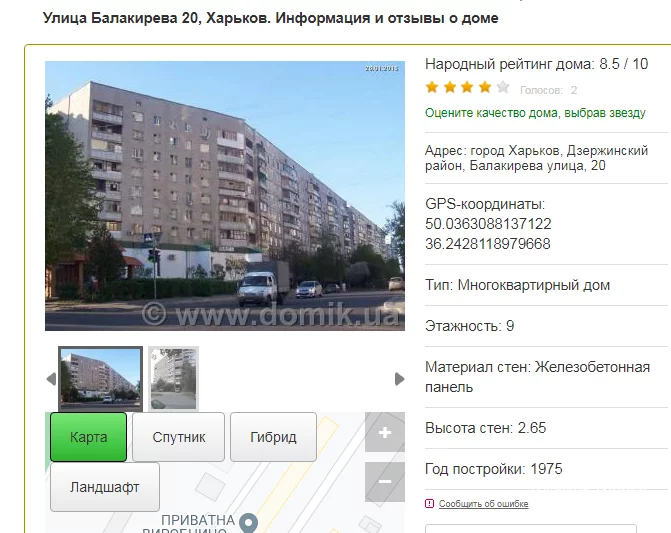
Task: Zoom in the map with plus button
Action: 385,432
